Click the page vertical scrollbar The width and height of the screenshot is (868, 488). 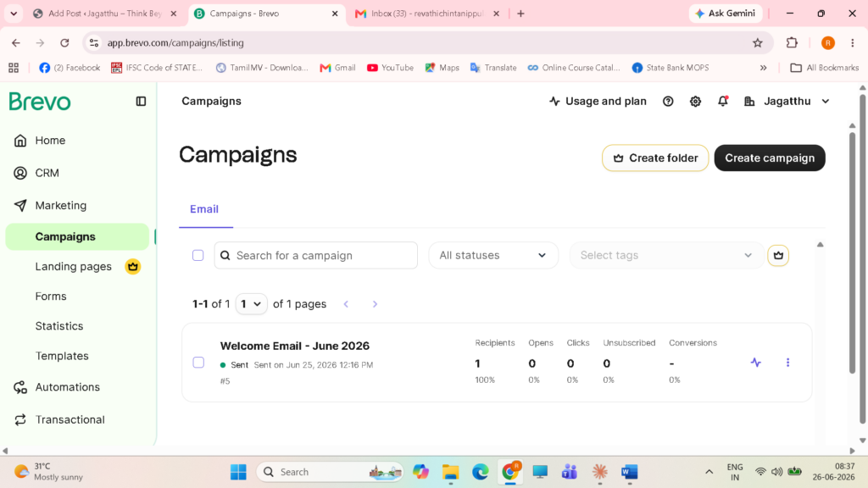pos(862,260)
